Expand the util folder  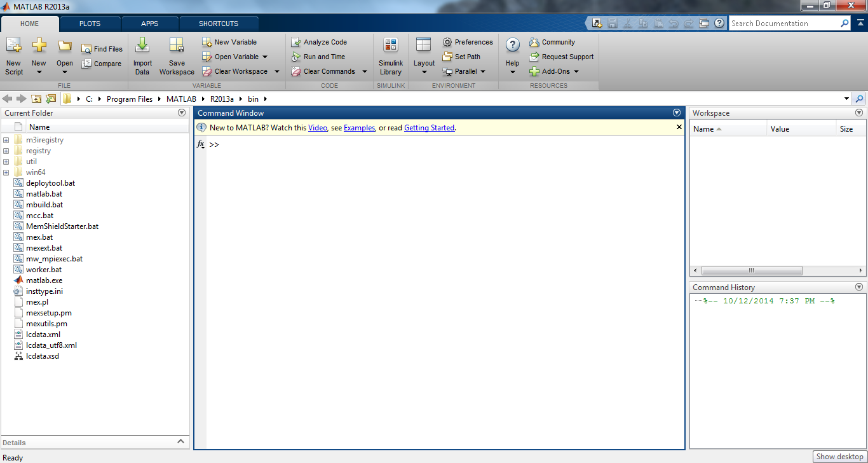[x=6, y=162]
